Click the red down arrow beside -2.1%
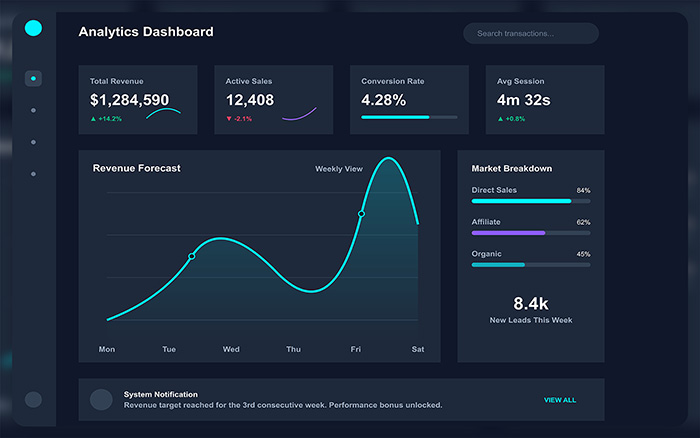The image size is (700, 438). tap(229, 119)
